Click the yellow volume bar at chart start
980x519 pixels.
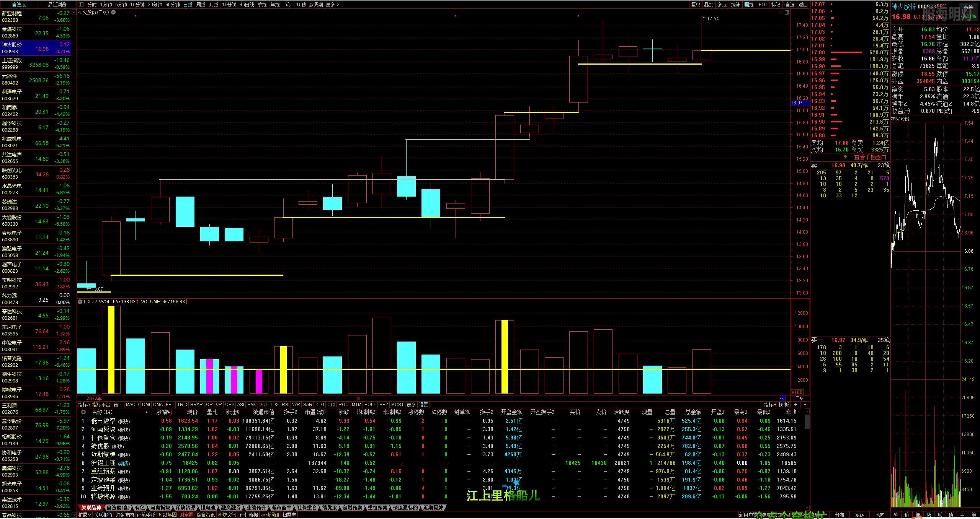[111, 350]
